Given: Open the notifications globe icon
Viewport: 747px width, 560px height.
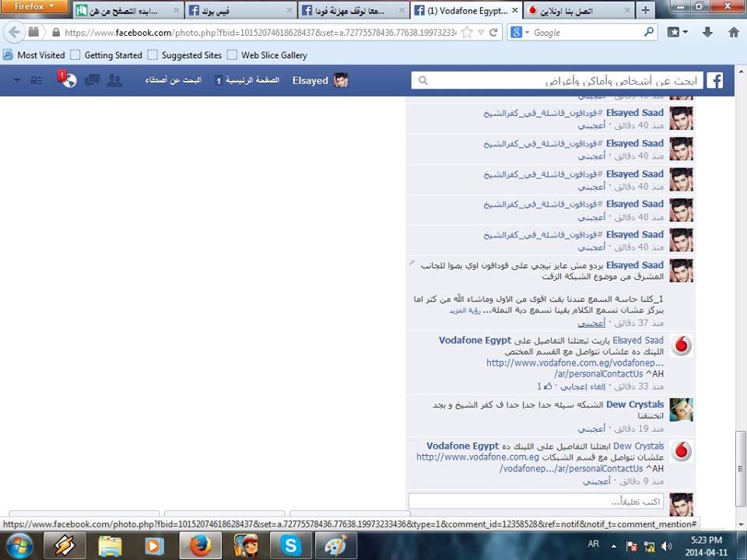Looking at the screenshot, I should coord(69,80).
